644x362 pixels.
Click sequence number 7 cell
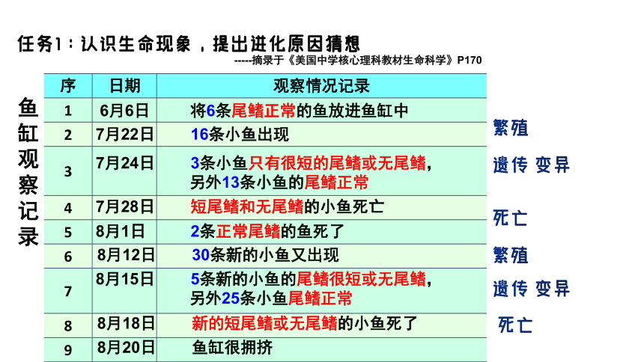[68, 292]
